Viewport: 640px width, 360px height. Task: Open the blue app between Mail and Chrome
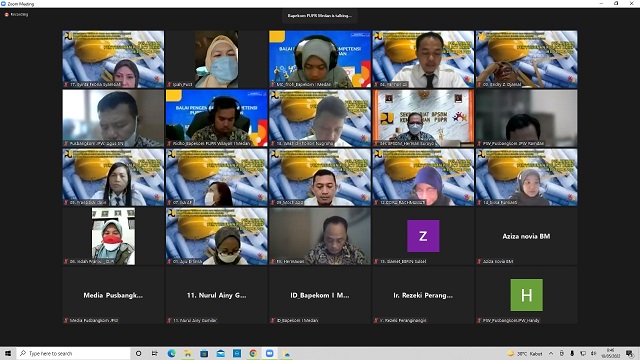click(237, 353)
